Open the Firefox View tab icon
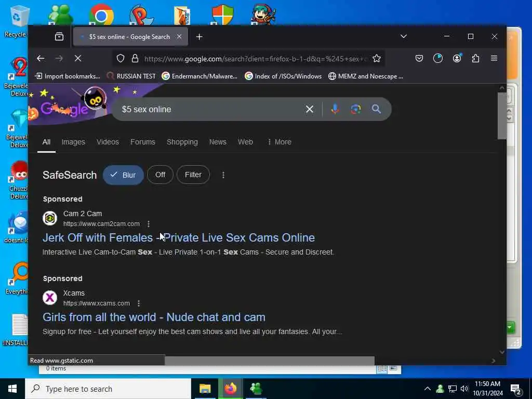 tap(59, 37)
